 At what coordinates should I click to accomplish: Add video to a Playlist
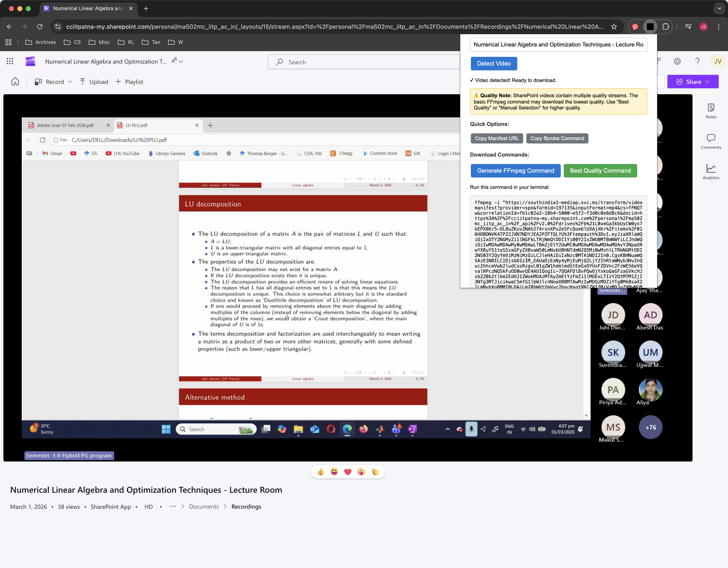click(x=129, y=82)
